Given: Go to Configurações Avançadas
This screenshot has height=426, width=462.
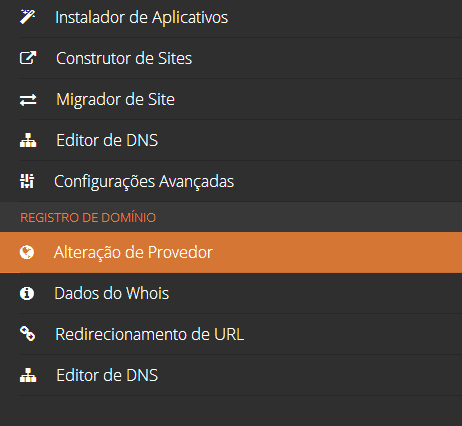Looking at the screenshot, I should [231, 181].
